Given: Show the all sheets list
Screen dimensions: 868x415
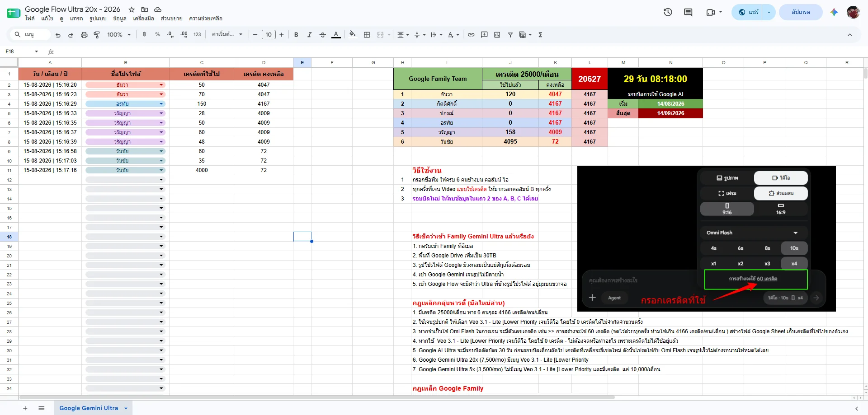Looking at the screenshot, I should pyautogui.click(x=42, y=408).
